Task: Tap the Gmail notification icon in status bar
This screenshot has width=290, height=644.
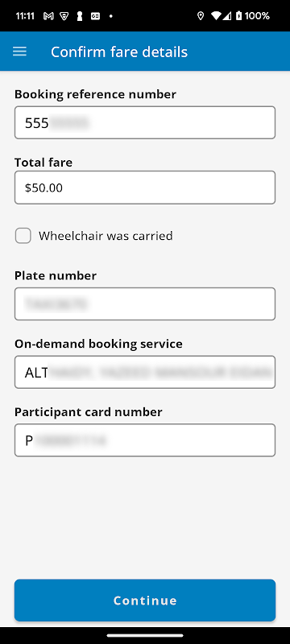Action: point(48,16)
